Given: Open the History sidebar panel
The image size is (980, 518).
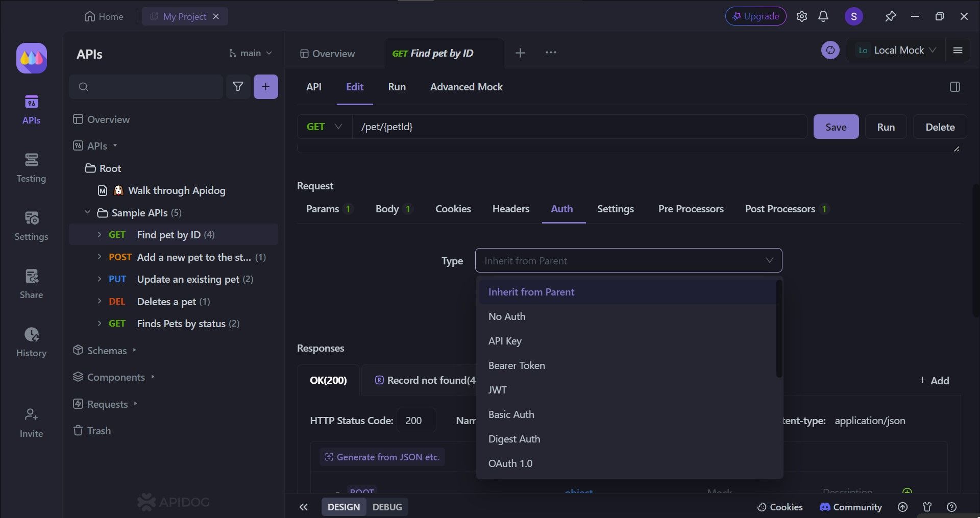Looking at the screenshot, I should coord(31,342).
